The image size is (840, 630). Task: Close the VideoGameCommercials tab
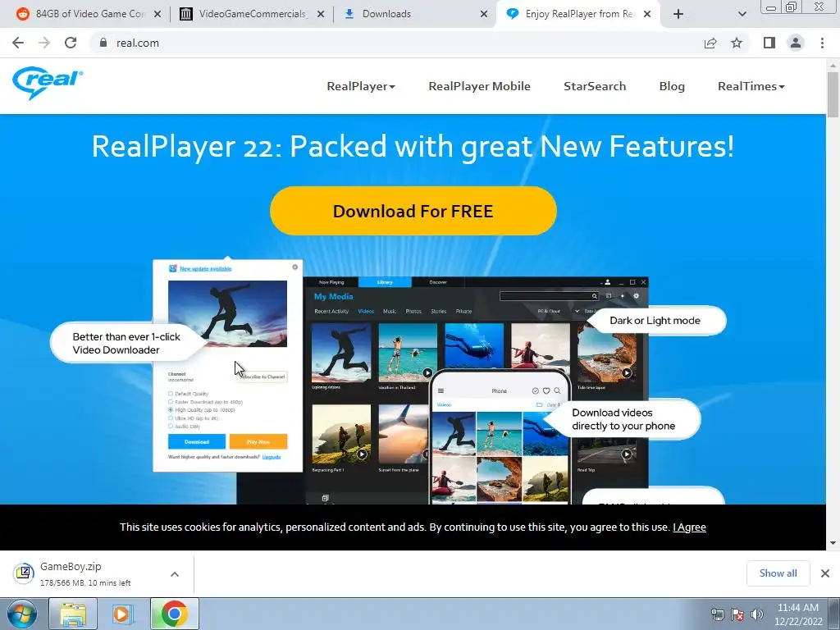(x=321, y=14)
